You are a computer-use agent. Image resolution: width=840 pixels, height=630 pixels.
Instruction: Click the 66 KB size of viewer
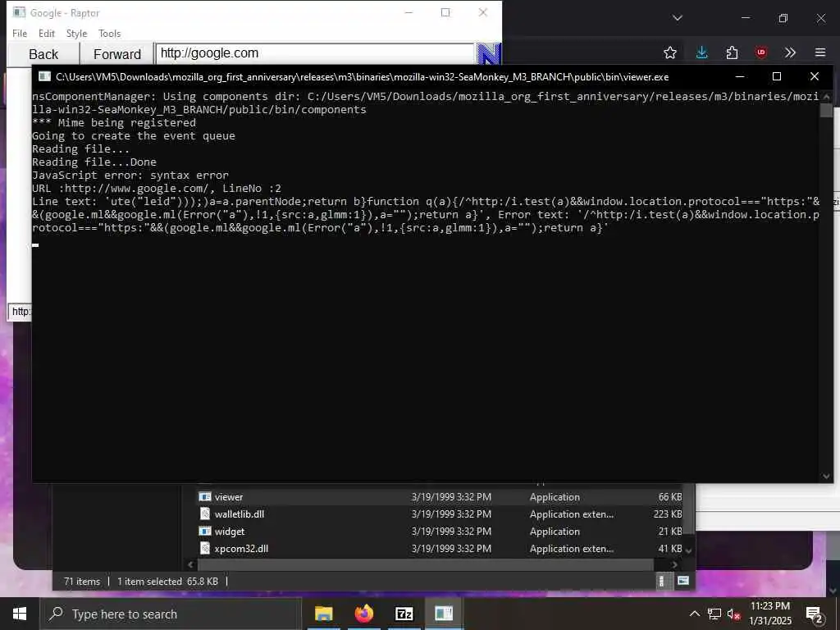click(x=670, y=497)
